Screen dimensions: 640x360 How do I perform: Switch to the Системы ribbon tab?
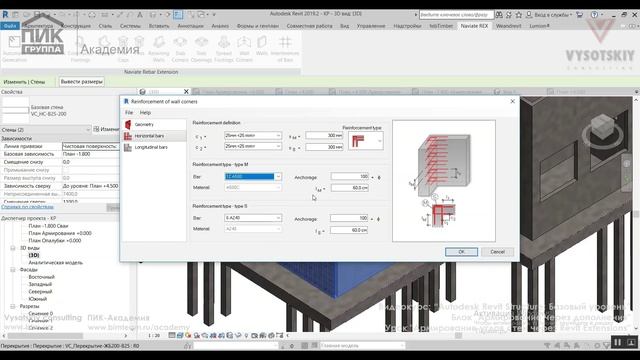[x=130, y=26]
